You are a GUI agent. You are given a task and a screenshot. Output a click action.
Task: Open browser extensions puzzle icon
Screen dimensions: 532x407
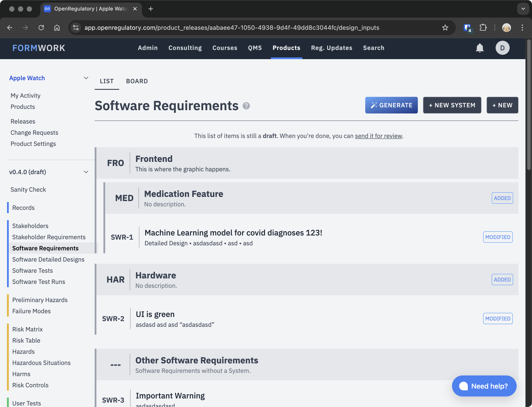(x=483, y=28)
